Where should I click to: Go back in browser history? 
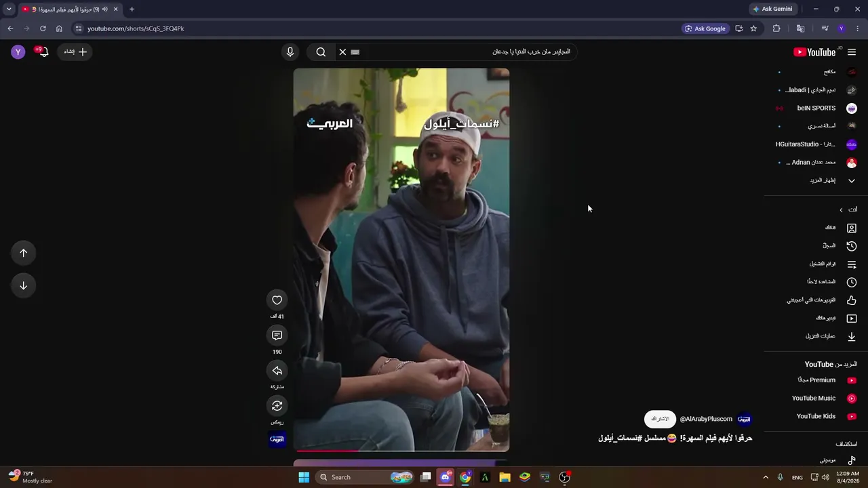[10, 28]
